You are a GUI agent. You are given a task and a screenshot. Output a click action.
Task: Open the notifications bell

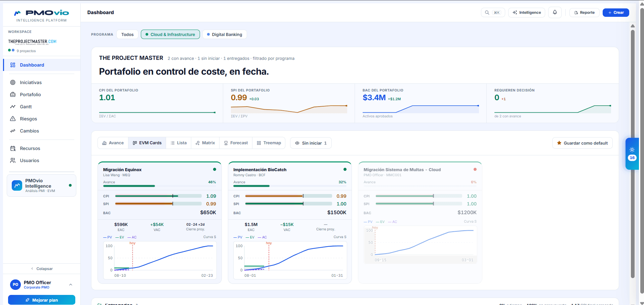click(x=555, y=12)
